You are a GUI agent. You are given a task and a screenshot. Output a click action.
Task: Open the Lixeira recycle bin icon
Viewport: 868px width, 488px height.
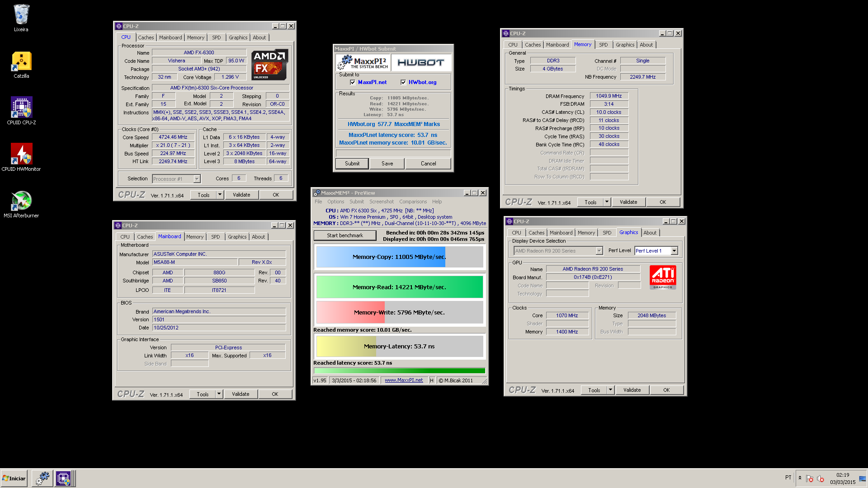point(21,18)
